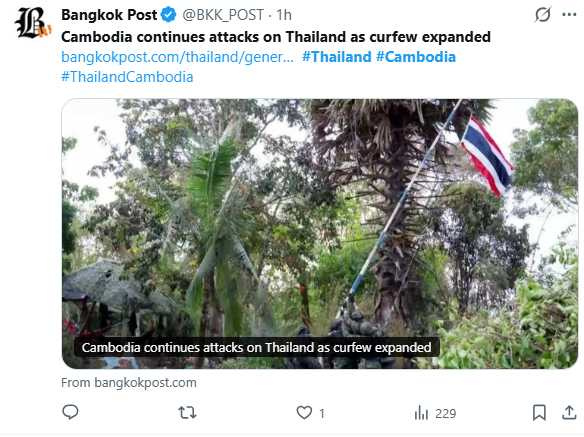Open the Bangkok Post profile avatar
The width and height of the screenshot is (584, 437).
(x=33, y=23)
